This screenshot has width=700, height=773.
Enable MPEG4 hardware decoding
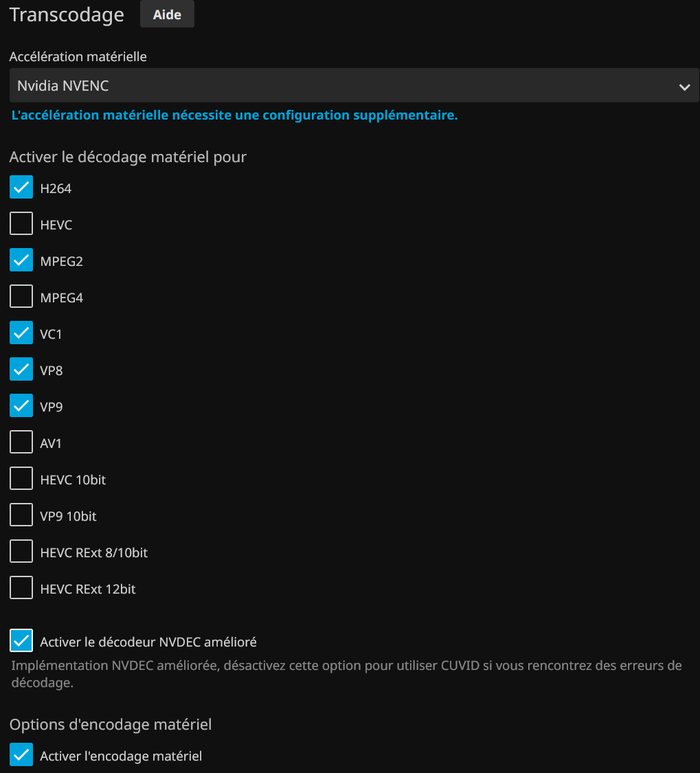[x=21, y=297]
